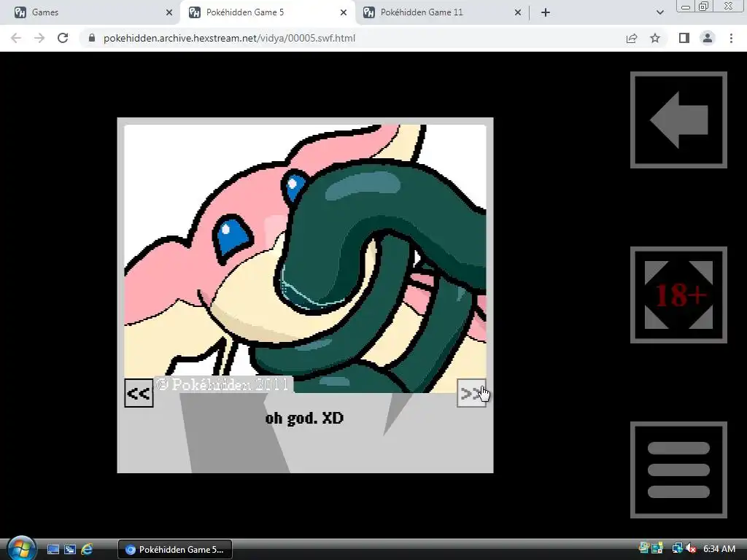
Task: Click the muted volume tray icon
Action: pos(691,548)
